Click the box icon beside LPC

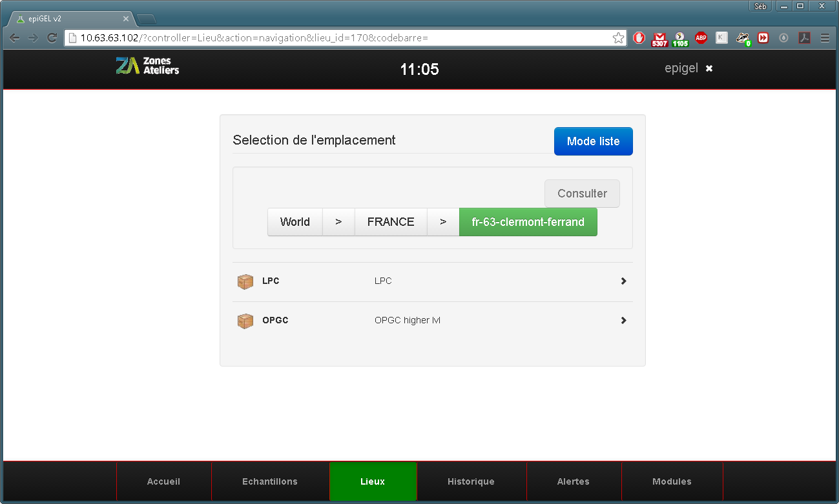(x=245, y=281)
